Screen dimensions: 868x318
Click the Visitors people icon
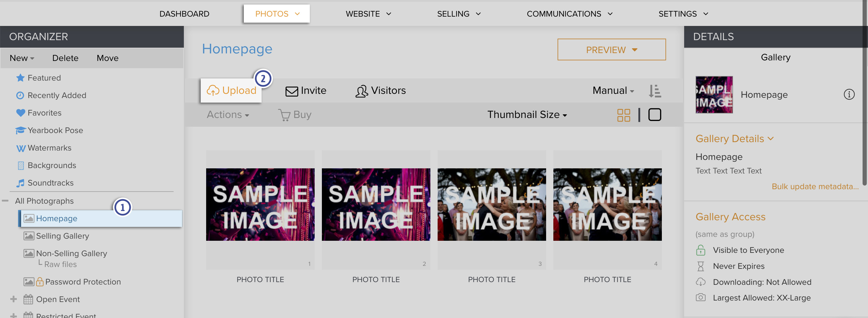pyautogui.click(x=362, y=91)
